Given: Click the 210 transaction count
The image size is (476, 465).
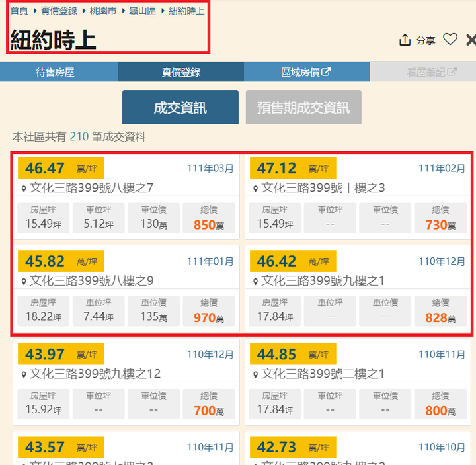Looking at the screenshot, I should click(x=79, y=137).
